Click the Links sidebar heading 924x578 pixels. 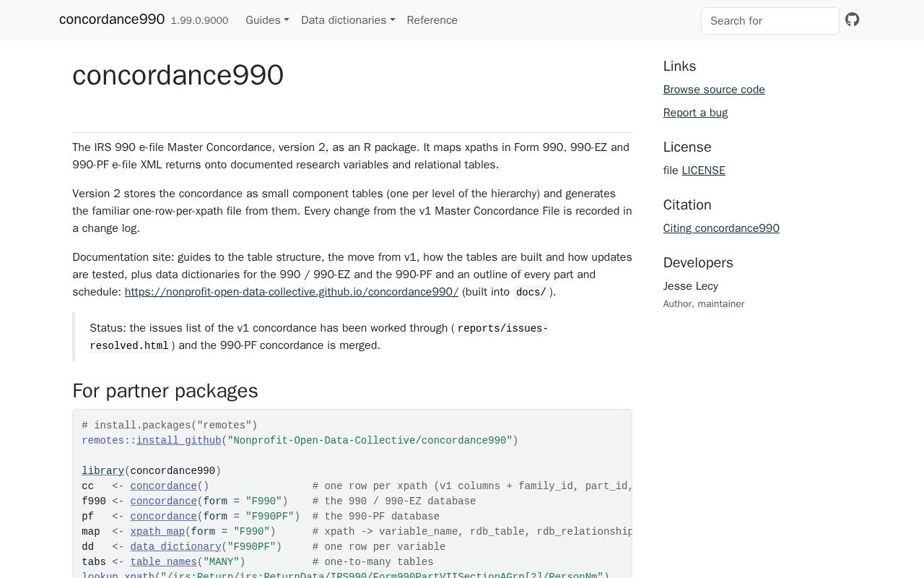pyautogui.click(x=680, y=66)
